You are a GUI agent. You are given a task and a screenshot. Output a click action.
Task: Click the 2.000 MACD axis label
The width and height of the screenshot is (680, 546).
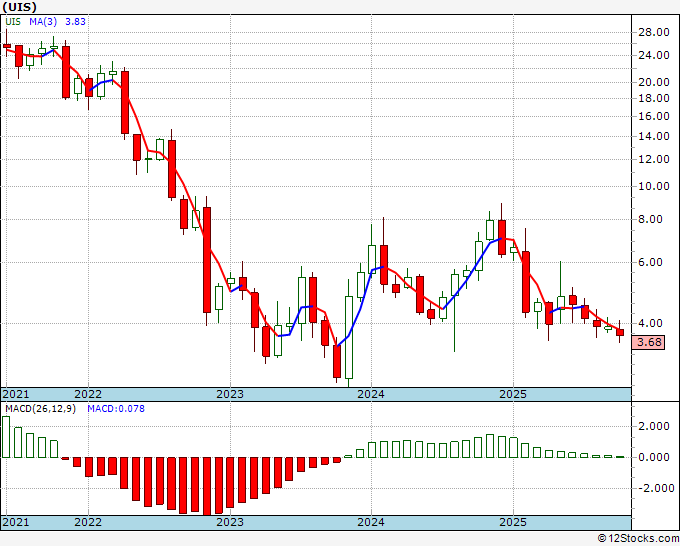(x=653, y=426)
